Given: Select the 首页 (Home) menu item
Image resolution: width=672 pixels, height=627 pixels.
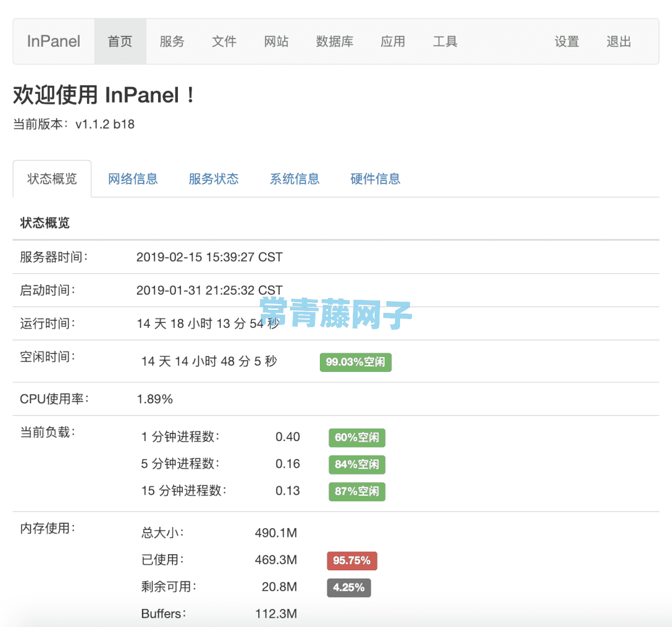Looking at the screenshot, I should pos(120,41).
